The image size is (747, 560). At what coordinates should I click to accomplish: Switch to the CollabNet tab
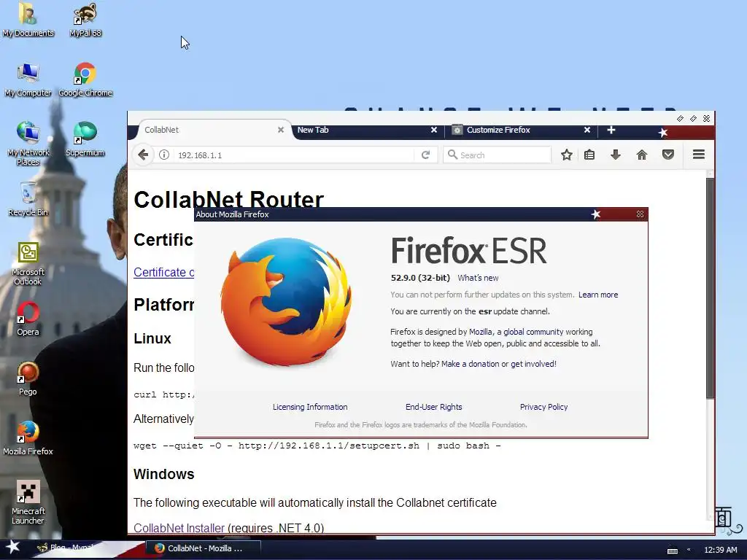click(208, 130)
